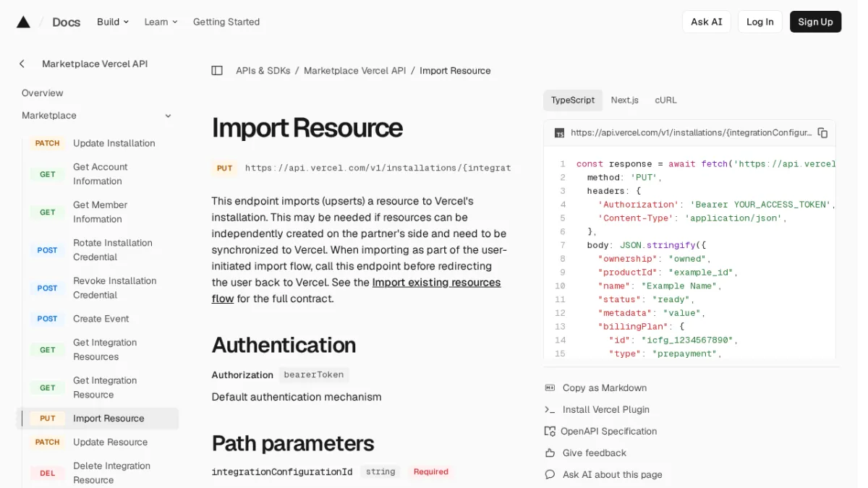This screenshot has height=488, width=868.
Task: Click the thumbs-up Give feedback icon
Action: [x=550, y=453]
